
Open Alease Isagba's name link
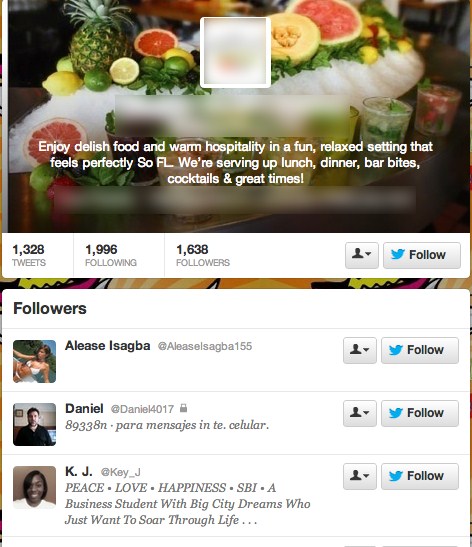point(107,346)
